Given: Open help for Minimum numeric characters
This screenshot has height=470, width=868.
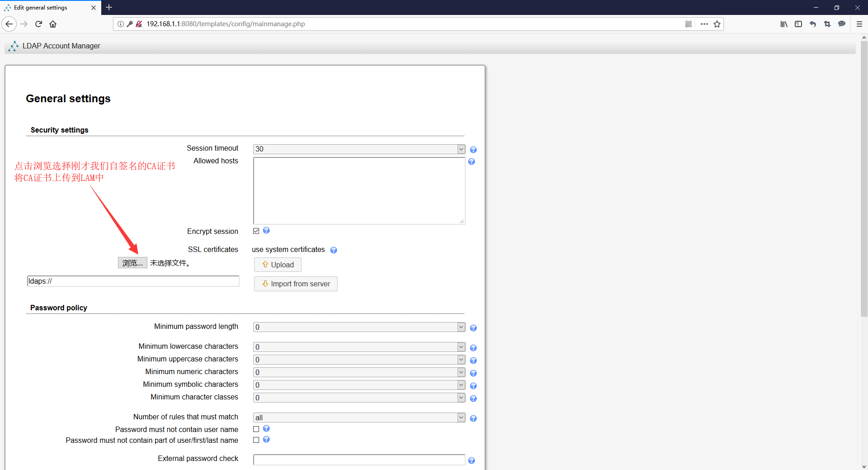Looking at the screenshot, I should point(473,373).
